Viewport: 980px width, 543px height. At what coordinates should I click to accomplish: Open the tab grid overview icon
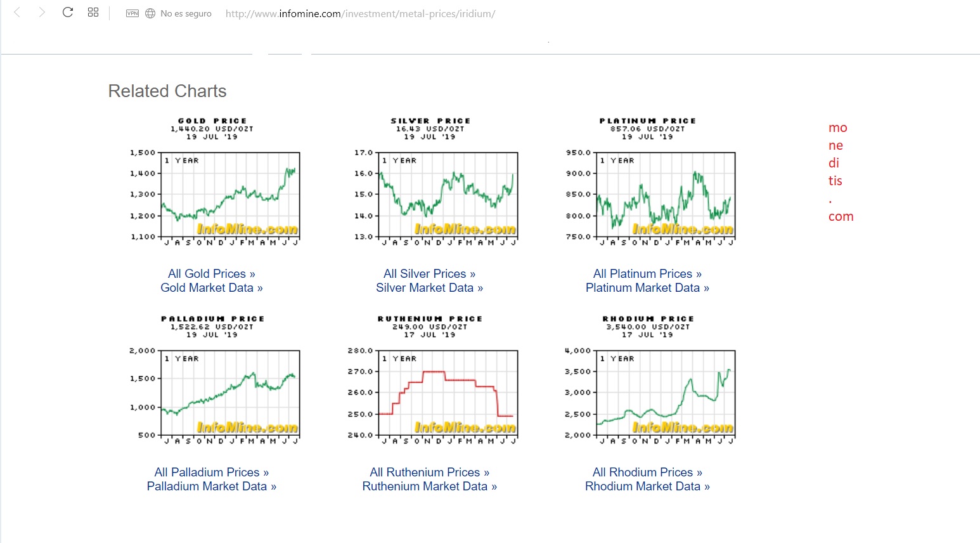[x=93, y=13]
